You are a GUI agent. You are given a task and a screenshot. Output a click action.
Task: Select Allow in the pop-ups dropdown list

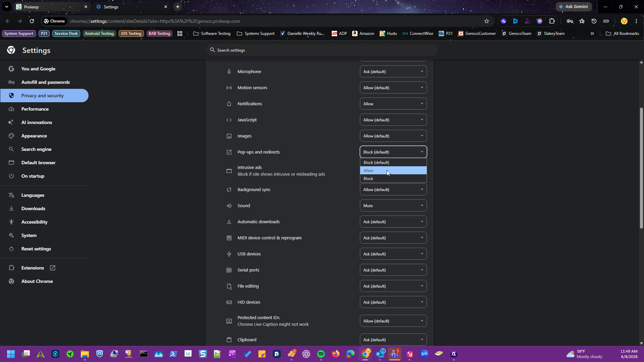point(393,171)
